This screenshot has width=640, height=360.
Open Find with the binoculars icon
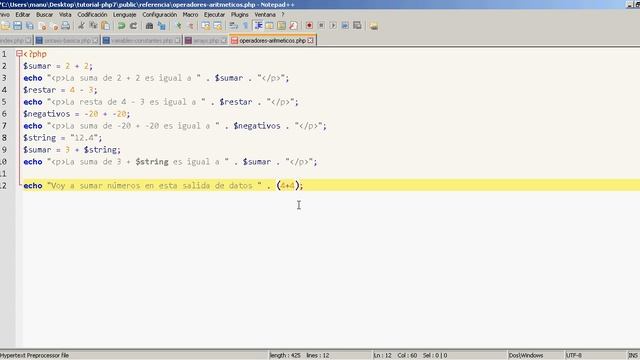pyautogui.click(x=149, y=26)
